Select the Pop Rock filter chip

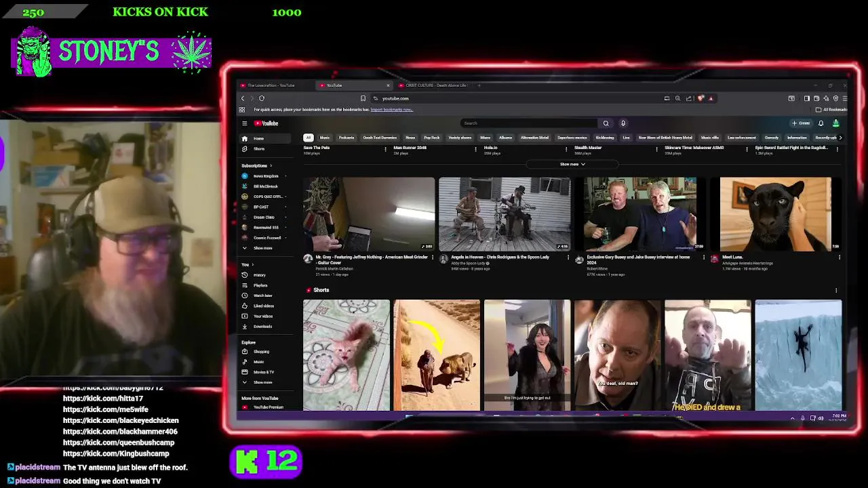coord(431,138)
